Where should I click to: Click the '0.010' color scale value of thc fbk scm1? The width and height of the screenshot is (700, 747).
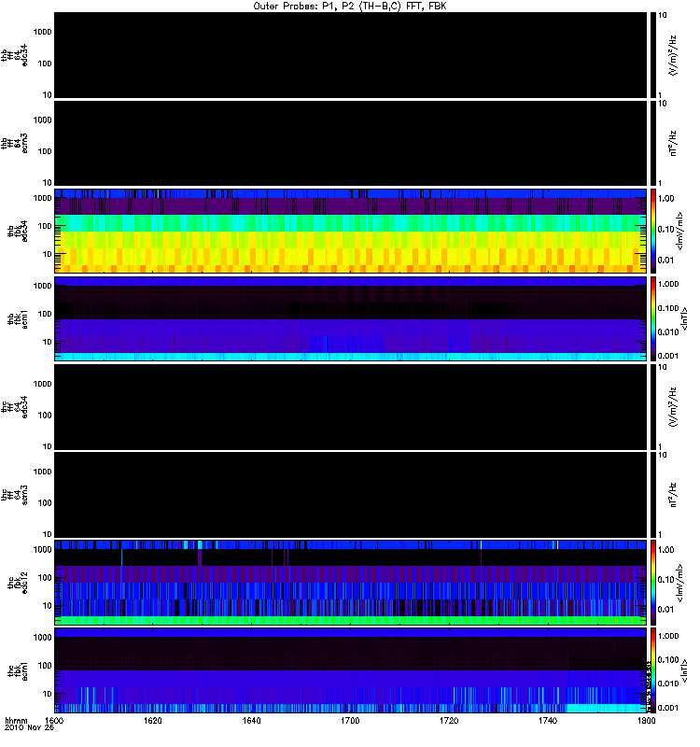[x=667, y=684]
